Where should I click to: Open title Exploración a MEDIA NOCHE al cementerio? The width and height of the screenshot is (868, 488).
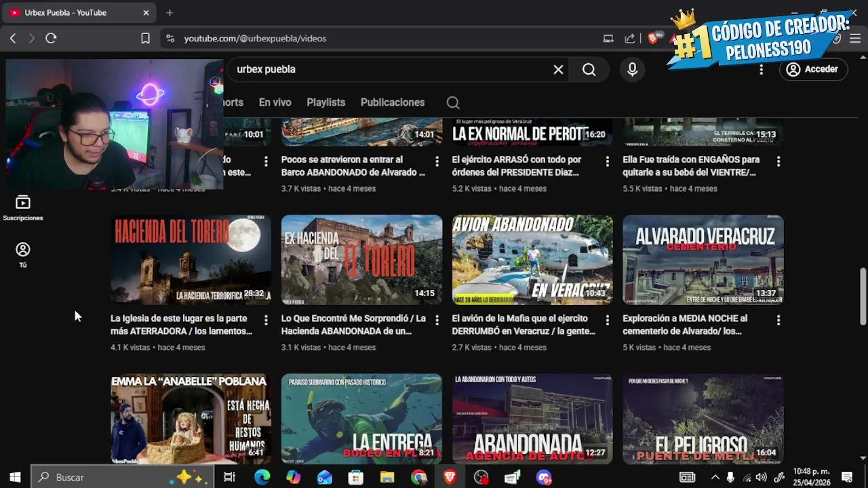tap(685, 325)
